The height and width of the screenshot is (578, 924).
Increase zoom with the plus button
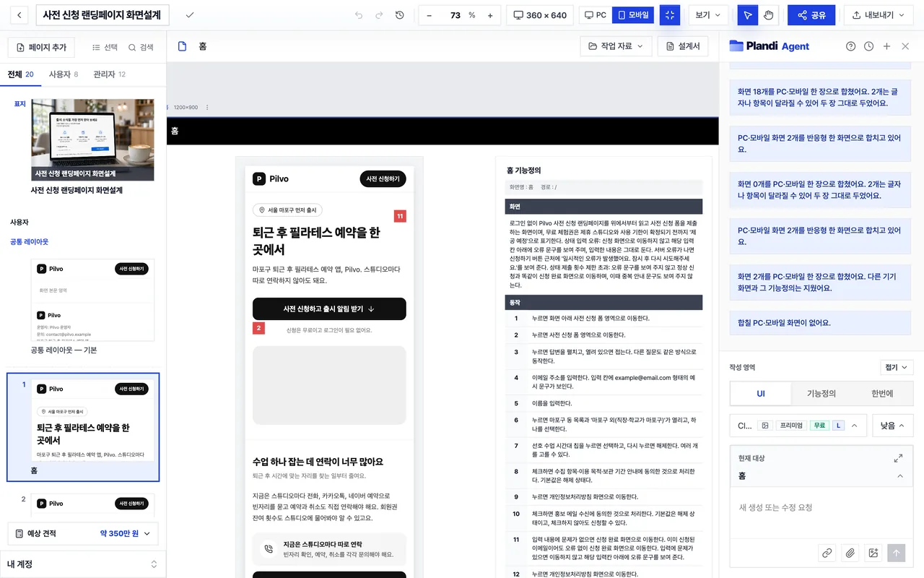pos(490,15)
